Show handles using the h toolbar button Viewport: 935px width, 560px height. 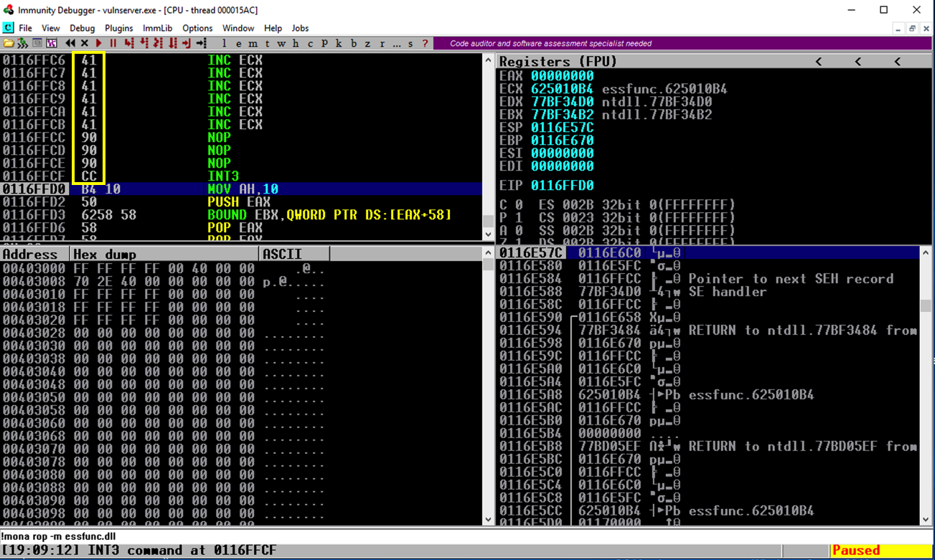point(296,44)
